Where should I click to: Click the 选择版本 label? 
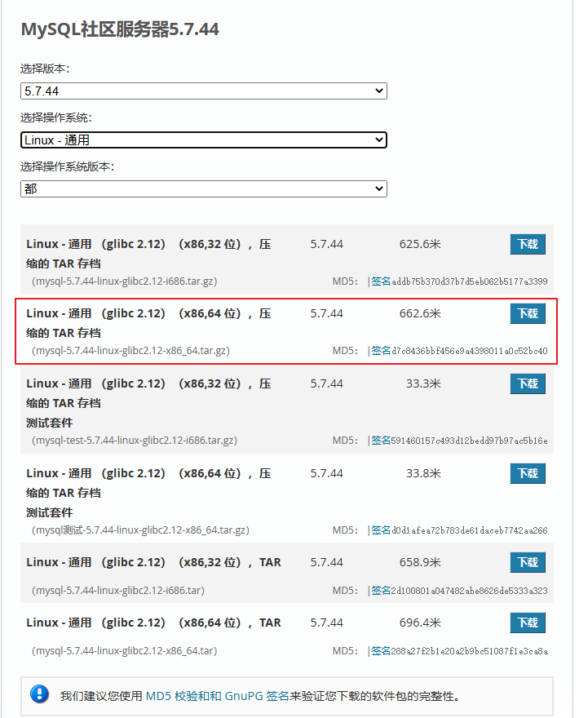(x=45, y=69)
